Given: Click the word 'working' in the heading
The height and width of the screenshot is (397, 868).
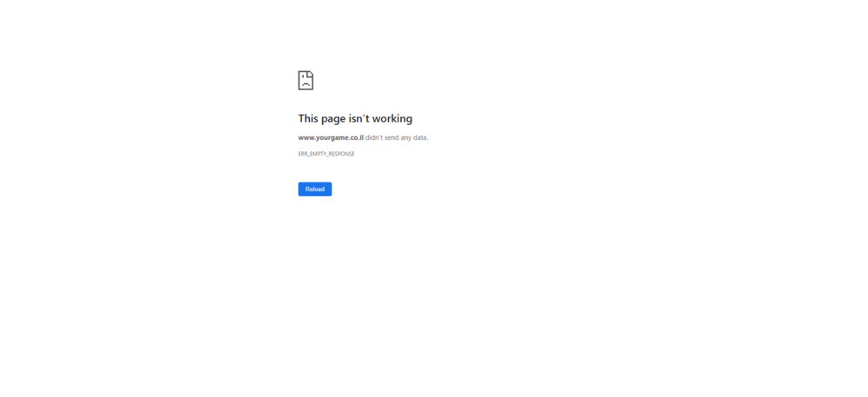Looking at the screenshot, I should (393, 119).
